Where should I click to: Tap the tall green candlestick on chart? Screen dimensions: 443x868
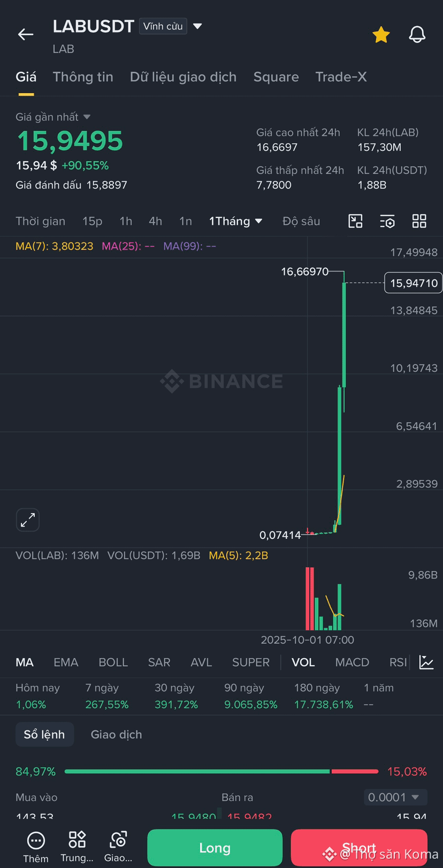(344, 334)
